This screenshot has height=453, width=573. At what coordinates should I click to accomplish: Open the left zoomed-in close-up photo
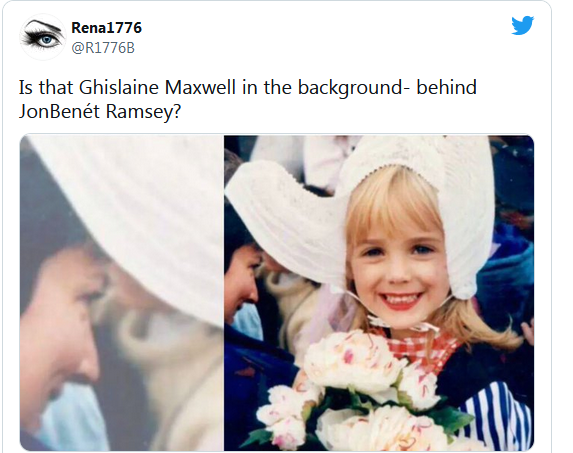(122, 293)
